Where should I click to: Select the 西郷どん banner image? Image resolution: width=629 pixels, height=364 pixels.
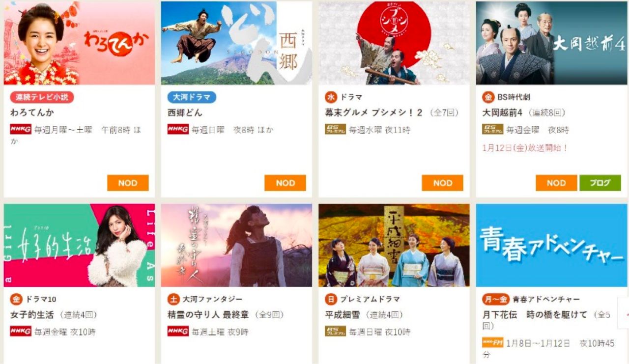236,43
